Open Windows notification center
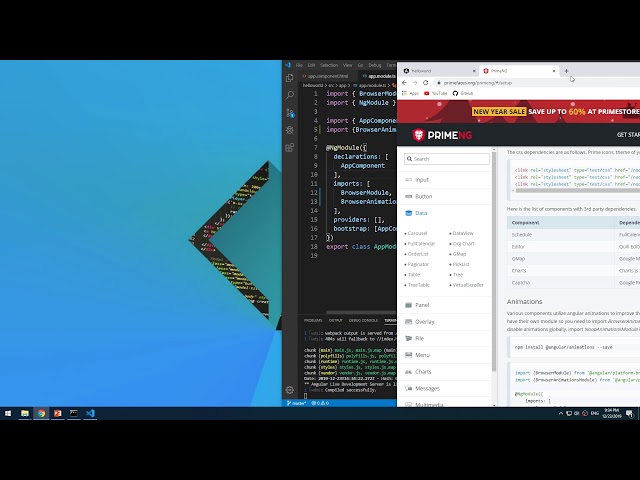This screenshot has height=480, width=640. click(x=629, y=413)
